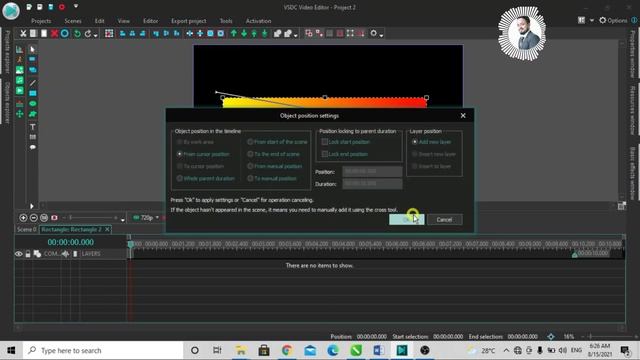Close the 'Rectangle: Rectangle 2' tab
Viewport: 640px width, 360px height.
point(107,229)
